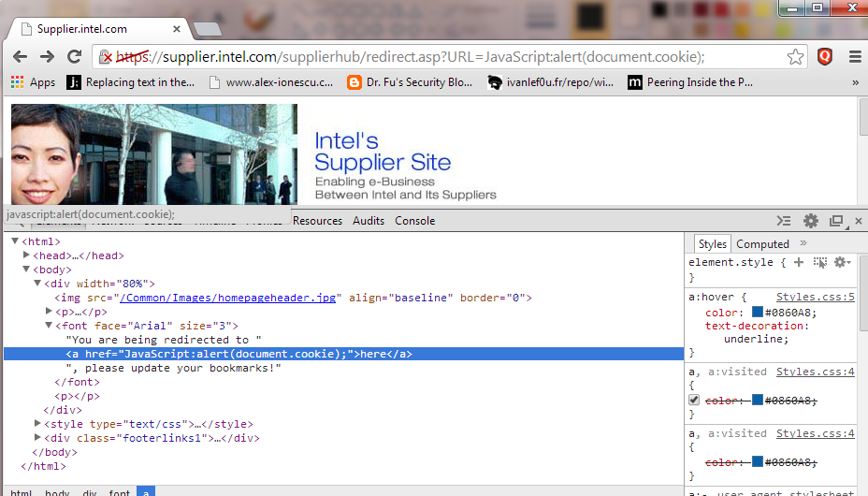868x496 pixels.
Task: Collapse the font face="Arial" node
Action: [x=48, y=325]
